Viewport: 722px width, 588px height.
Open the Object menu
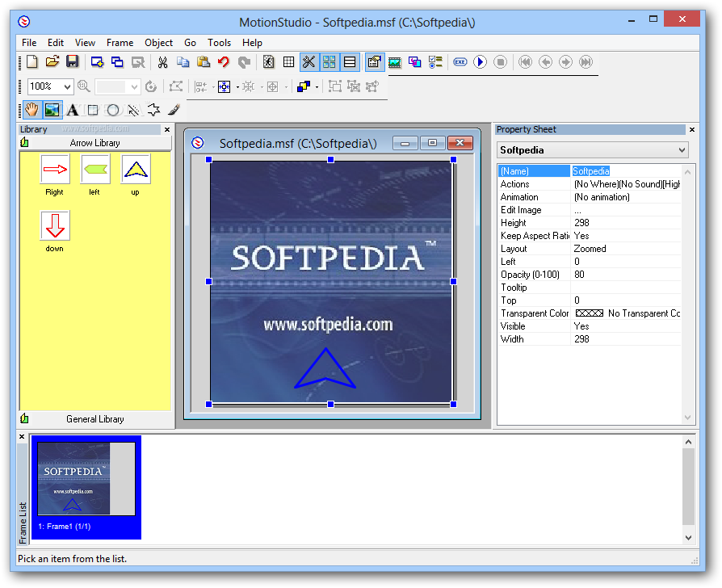(159, 43)
